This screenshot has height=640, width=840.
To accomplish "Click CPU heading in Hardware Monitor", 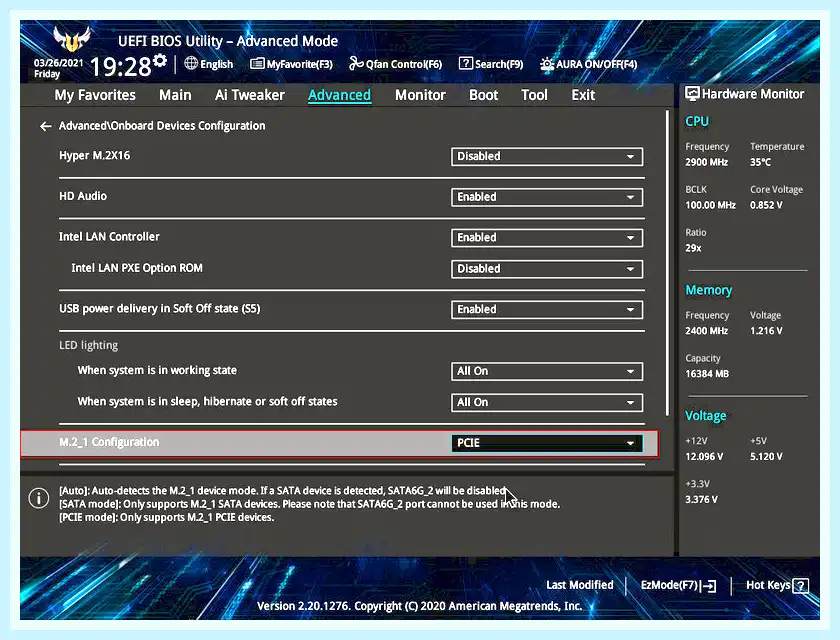I will (x=697, y=122).
